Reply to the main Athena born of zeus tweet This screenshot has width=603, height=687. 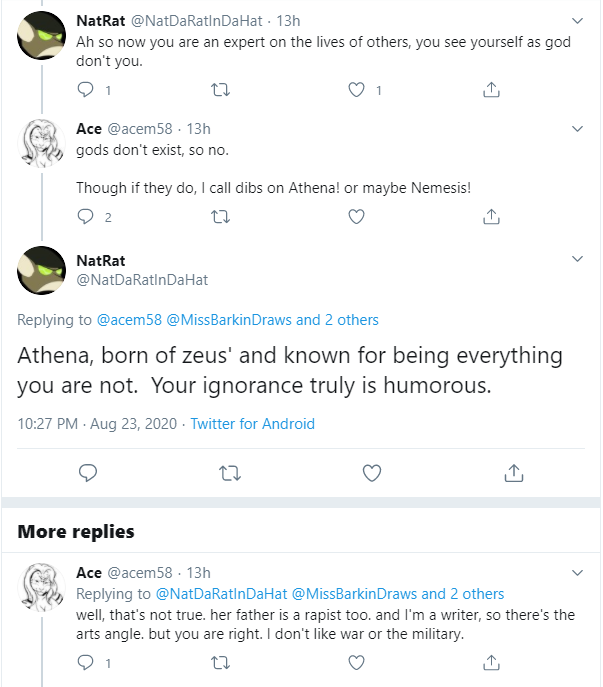coord(88,473)
